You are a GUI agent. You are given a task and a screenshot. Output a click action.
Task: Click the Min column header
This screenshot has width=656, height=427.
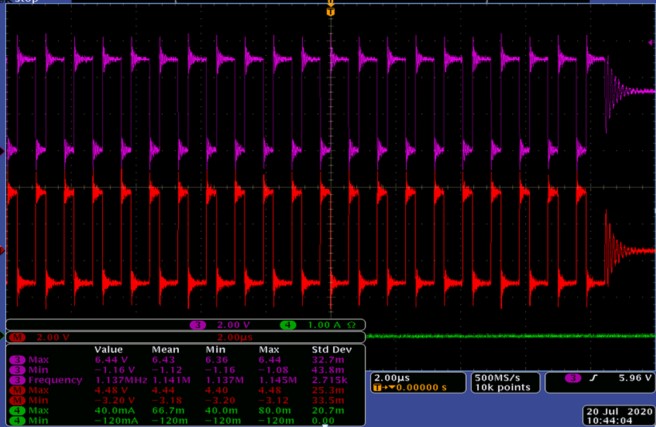coord(215,350)
